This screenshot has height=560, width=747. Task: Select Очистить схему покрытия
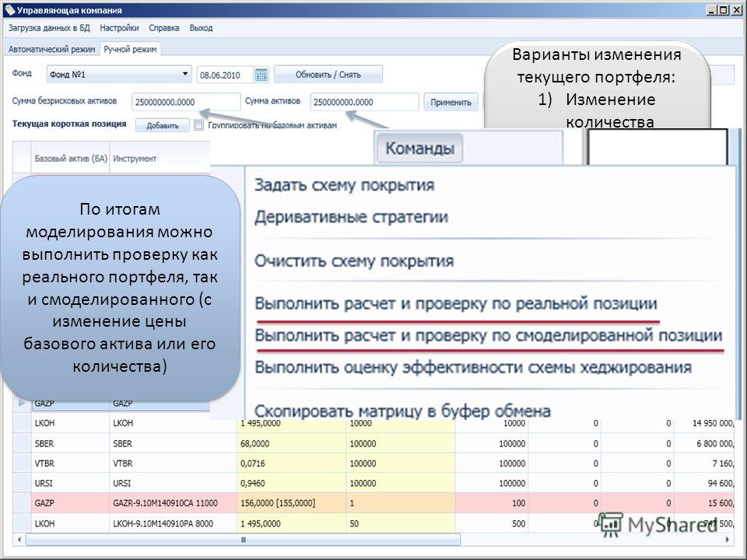click(354, 261)
